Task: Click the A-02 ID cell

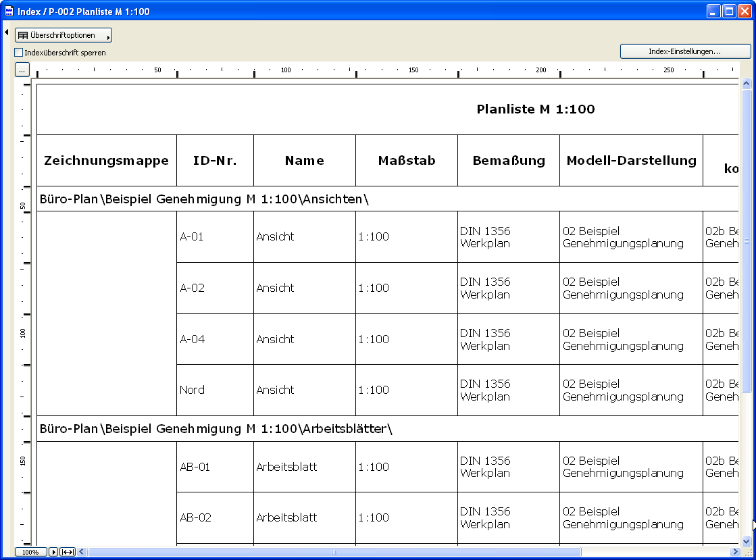Action: pyautogui.click(x=215, y=288)
